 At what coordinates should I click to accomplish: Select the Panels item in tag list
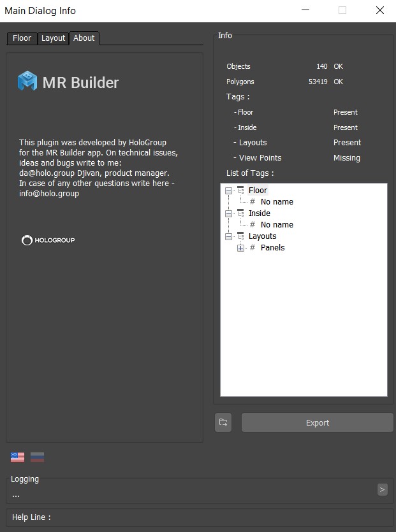pos(273,248)
